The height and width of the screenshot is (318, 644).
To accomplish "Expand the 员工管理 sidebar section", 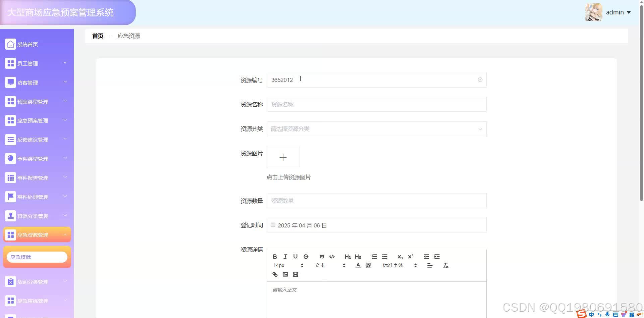I will [37, 63].
